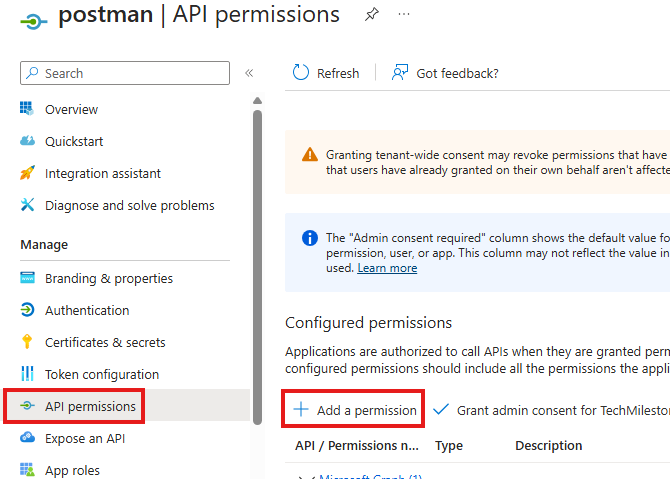670x479 pixels.
Task: Click the Refresh icon in the toolbar
Action: point(301,73)
